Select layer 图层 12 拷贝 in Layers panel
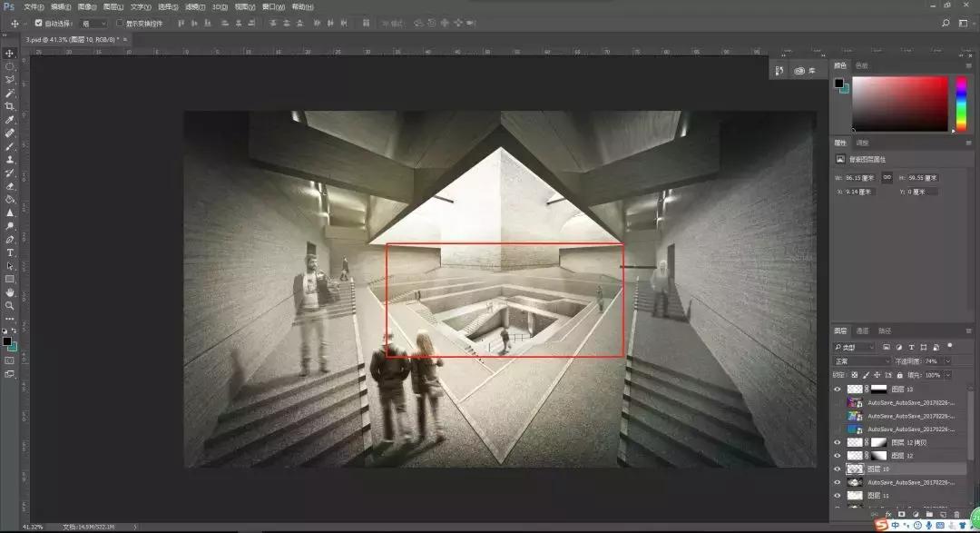Screen dimensions: 980x533 click(907, 442)
